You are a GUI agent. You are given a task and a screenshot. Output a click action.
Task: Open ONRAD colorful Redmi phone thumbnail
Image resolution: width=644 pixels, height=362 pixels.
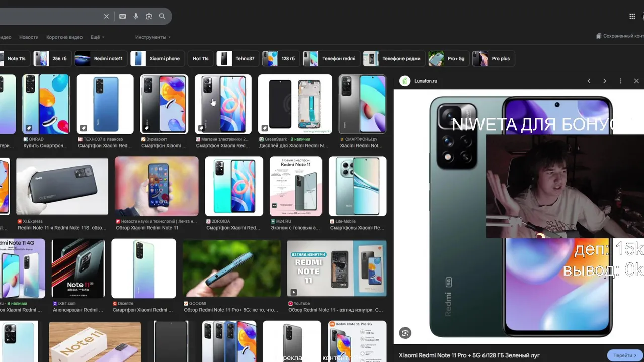tap(46, 104)
